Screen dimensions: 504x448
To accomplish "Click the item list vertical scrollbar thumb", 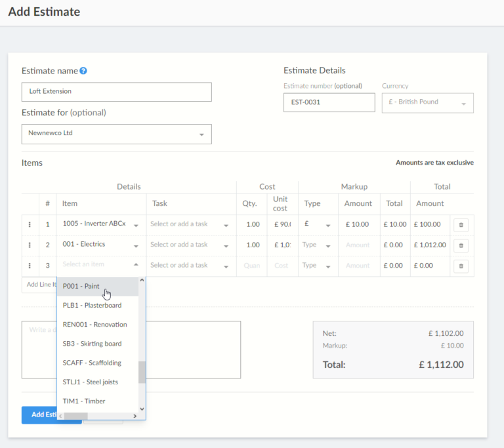I will 142,372.
